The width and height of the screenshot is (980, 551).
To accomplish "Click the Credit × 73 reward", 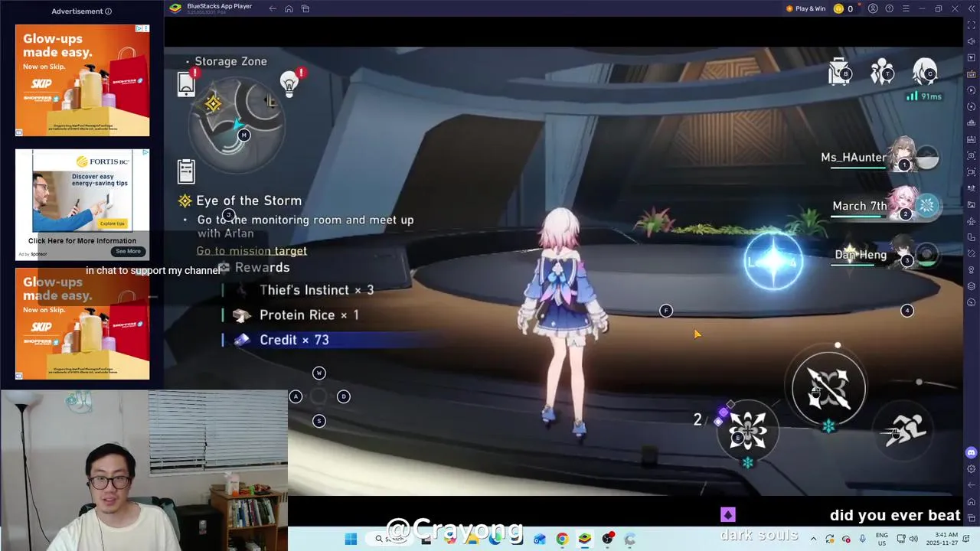I will pyautogui.click(x=294, y=340).
